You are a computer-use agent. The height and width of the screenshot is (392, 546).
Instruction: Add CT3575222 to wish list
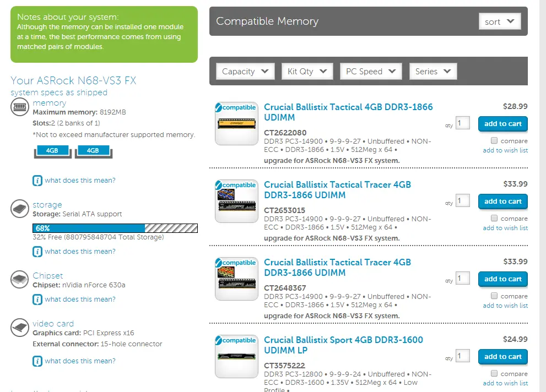[505, 383]
